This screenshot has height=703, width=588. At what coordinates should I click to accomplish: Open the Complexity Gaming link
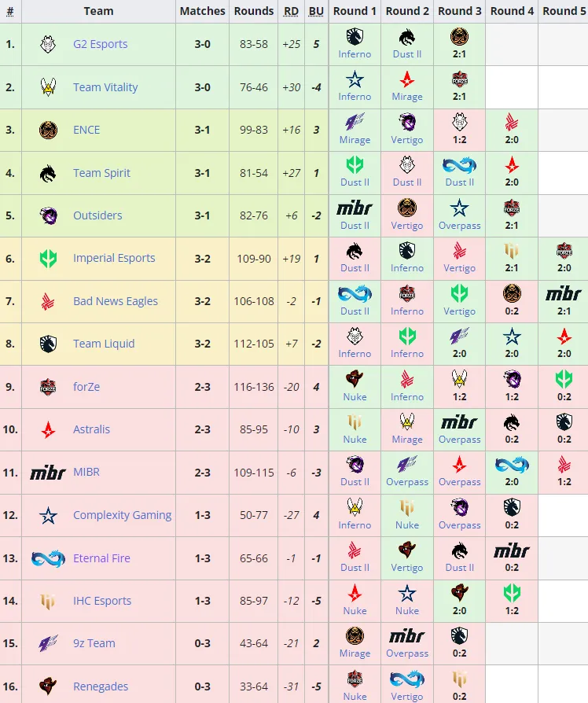coord(123,515)
